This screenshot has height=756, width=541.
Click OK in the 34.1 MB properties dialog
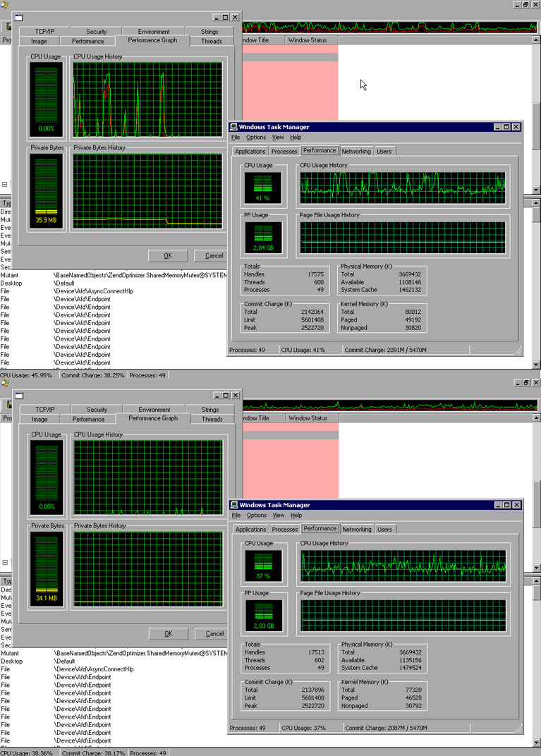click(x=169, y=633)
